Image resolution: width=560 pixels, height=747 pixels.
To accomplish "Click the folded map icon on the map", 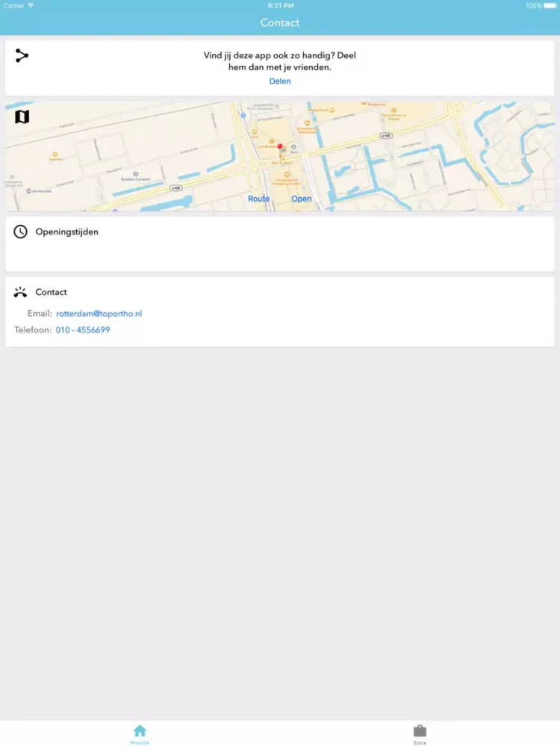I will click(x=22, y=117).
